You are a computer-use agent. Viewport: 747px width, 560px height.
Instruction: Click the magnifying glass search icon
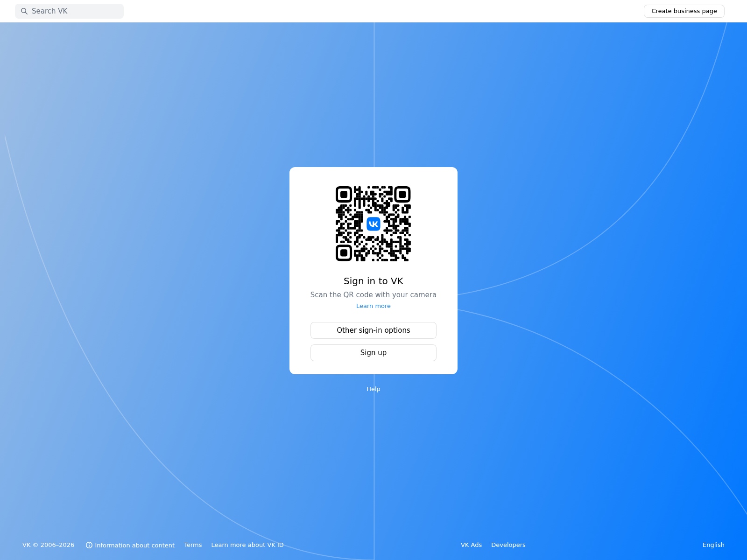[x=24, y=11]
